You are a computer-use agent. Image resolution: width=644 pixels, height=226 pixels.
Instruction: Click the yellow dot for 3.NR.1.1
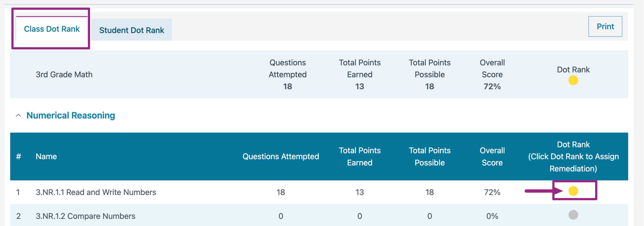click(573, 191)
